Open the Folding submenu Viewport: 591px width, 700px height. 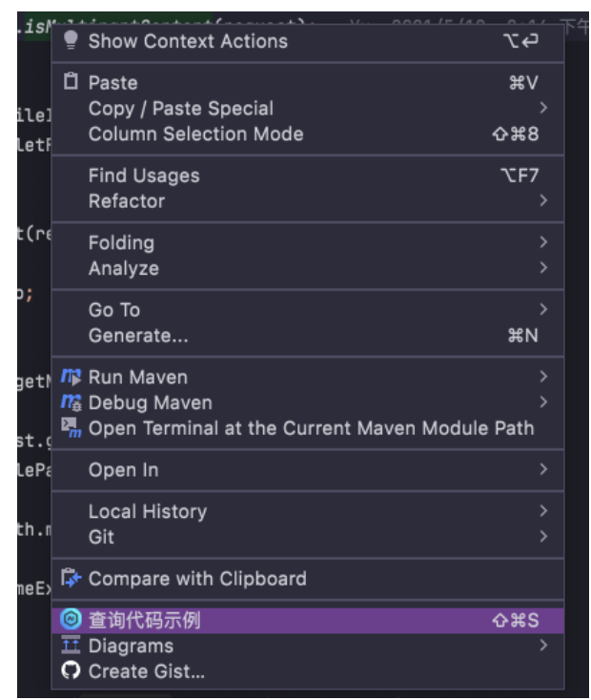(308, 242)
